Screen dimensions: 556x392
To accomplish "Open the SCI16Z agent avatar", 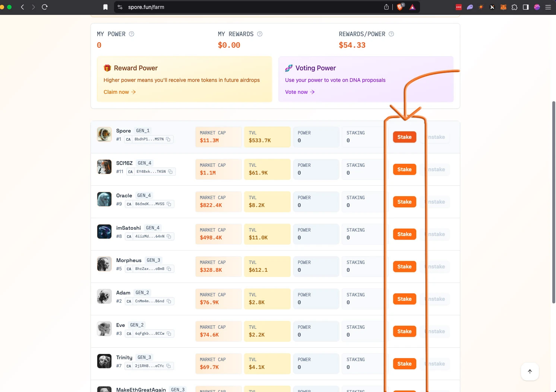I will tap(104, 167).
